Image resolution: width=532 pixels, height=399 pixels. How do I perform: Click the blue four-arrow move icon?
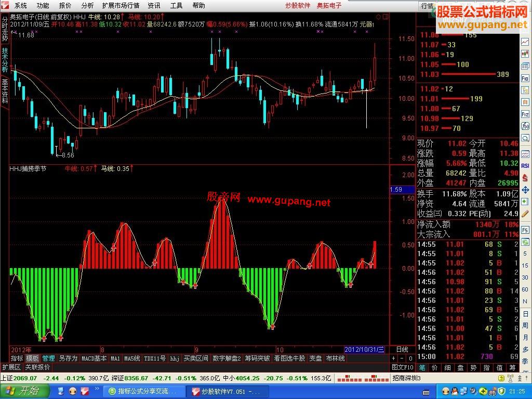point(525,190)
